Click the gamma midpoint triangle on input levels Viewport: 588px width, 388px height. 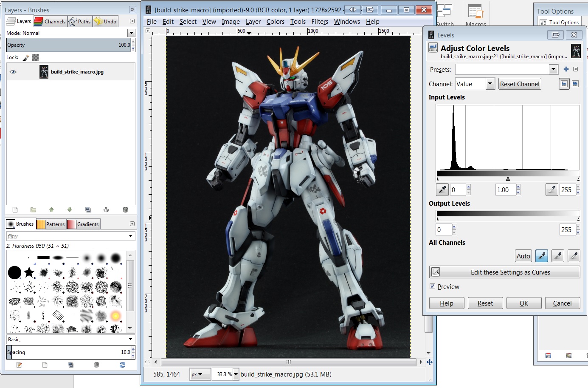click(508, 178)
